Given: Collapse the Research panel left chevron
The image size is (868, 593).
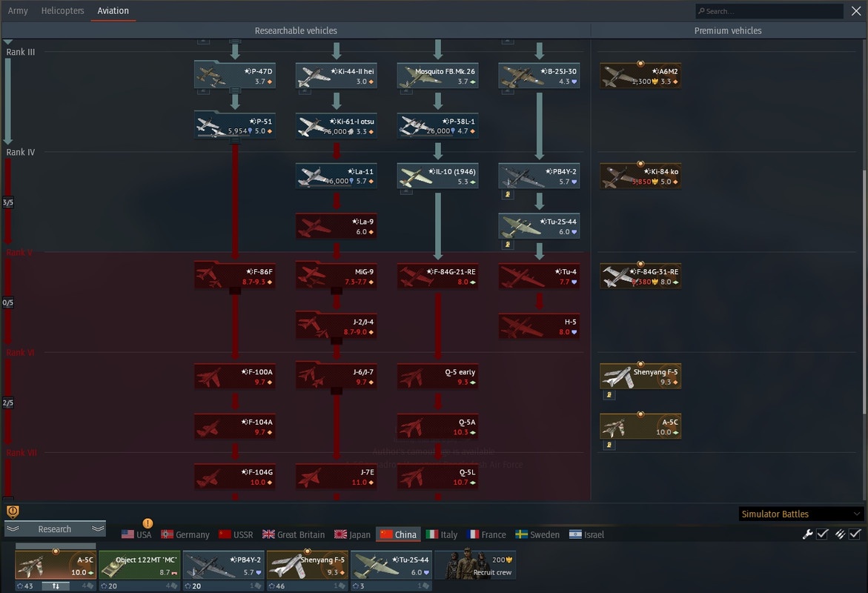Looking at the screenshot, I should point(13,529).
